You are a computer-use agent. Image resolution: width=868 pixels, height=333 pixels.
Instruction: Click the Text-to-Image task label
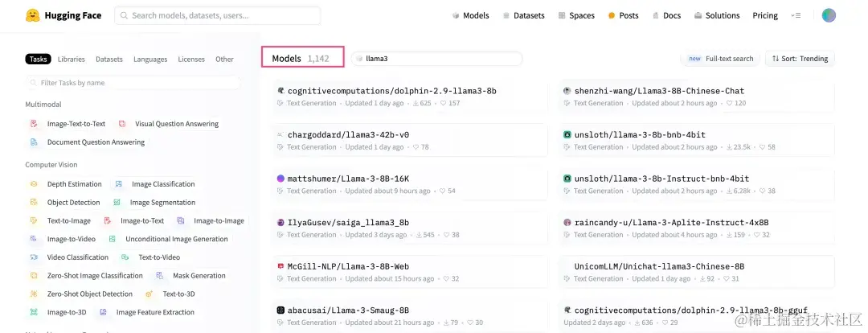coord(68,220)
